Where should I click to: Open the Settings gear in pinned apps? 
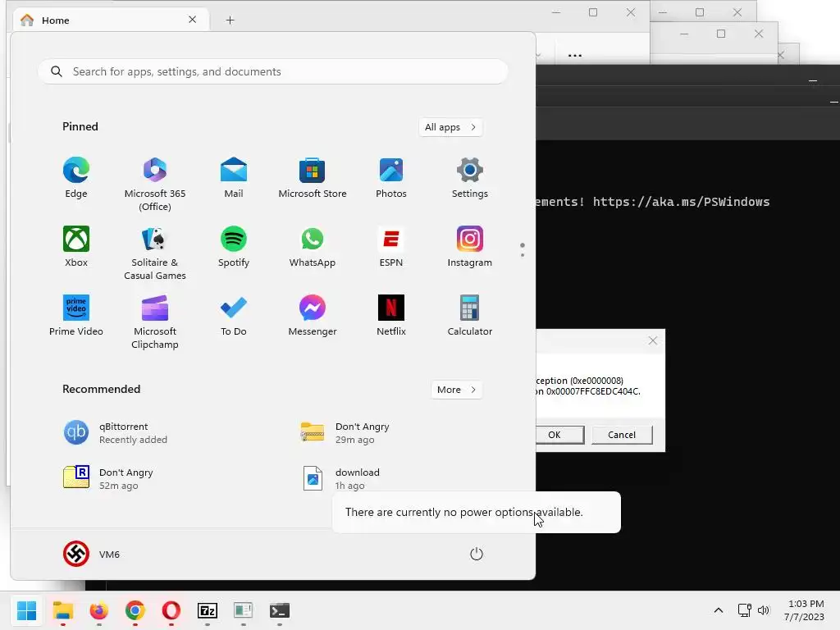(x=470, y=178)
